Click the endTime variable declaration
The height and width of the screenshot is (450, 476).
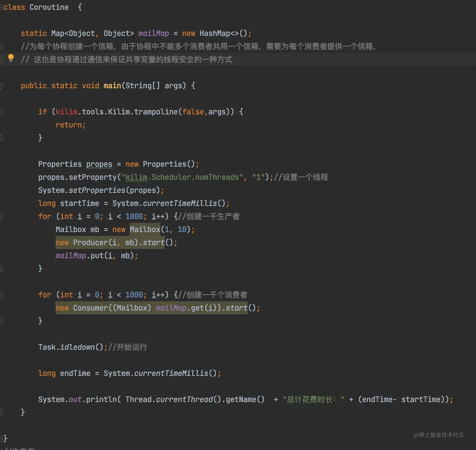[75, 373]
